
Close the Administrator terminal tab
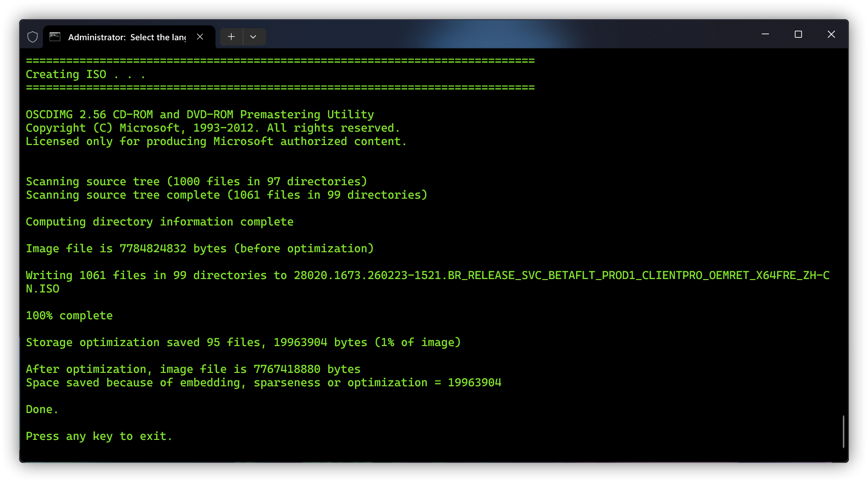(x=200, y=37)
